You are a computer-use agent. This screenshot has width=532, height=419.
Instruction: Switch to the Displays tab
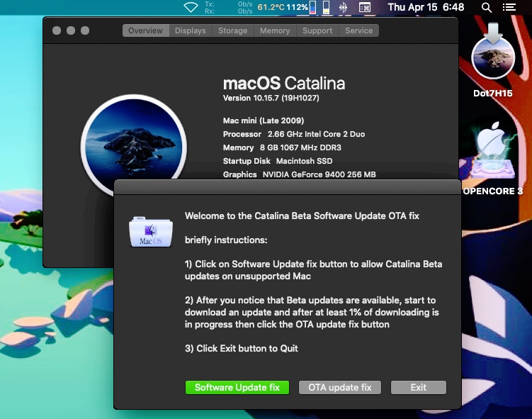191,30
